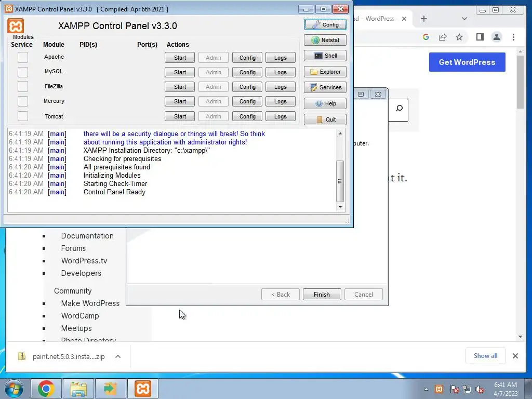The height and width of the screenshot is (399, 532).
Task: Open Chrome from the taskbar
Action: point(46,389)
